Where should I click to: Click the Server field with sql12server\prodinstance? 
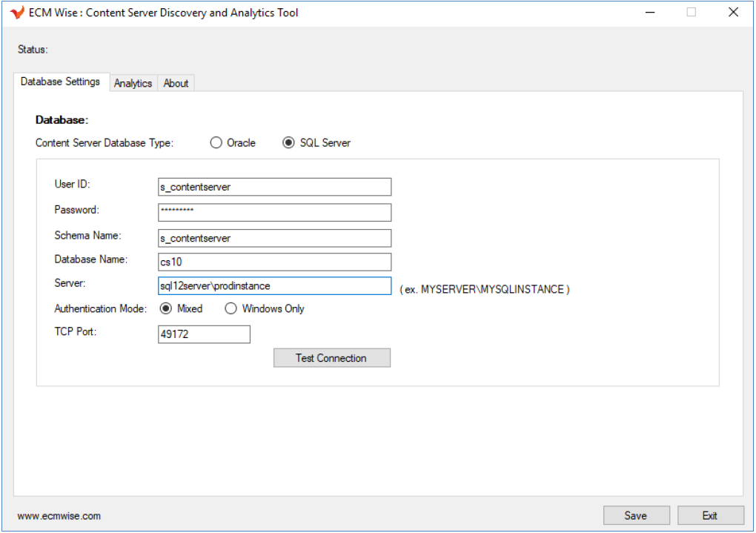click(x=274, y=286)
